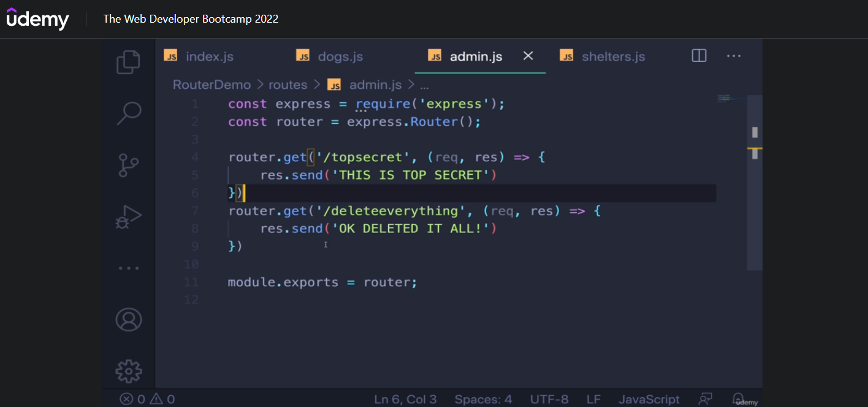Open the Manage gear icon
Image resolution: width=868 pixels, height=407 pixels.
(129, 371)
